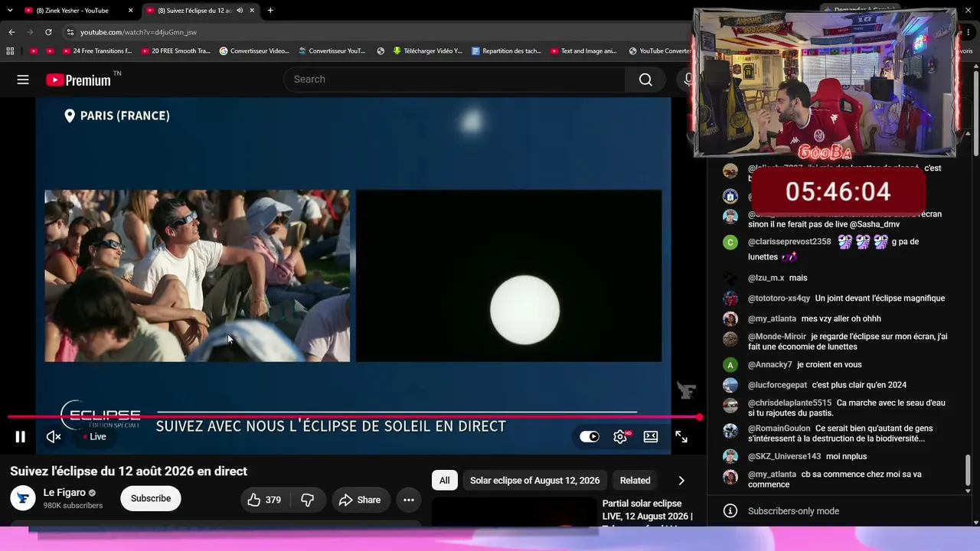Click the @Annacky7 chat avatar
This screenshot has width=980, height=551.
coord(730,365)
